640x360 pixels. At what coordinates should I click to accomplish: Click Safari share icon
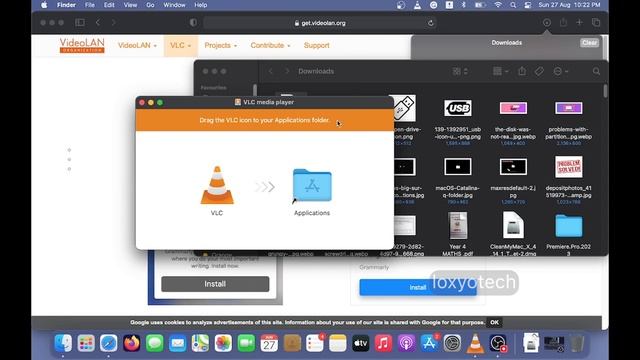click(x=563, y=23)
